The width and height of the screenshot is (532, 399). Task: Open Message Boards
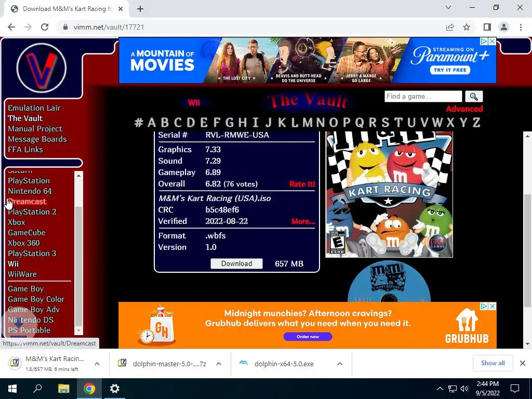[37, 139]
